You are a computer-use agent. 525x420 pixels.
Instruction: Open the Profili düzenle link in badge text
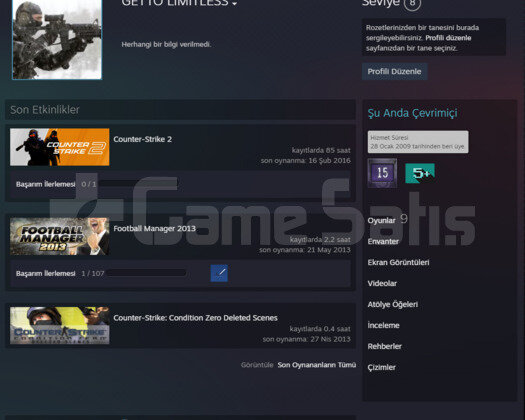click(448, 38)
